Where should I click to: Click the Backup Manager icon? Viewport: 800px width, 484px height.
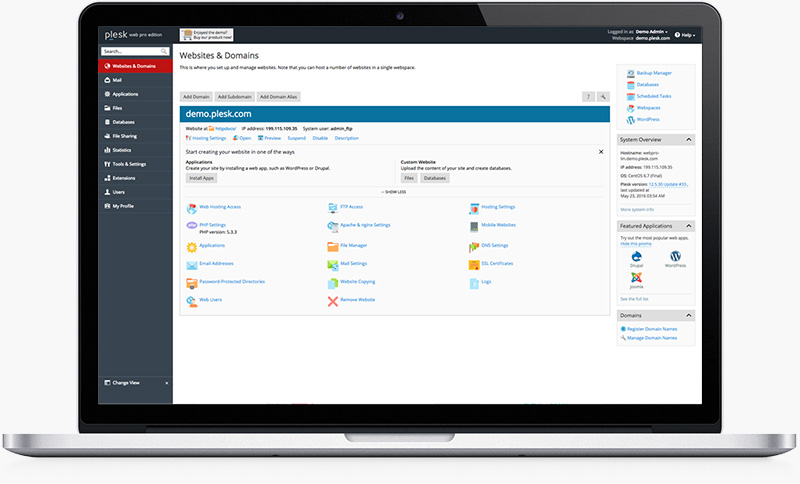pos(631,73)
